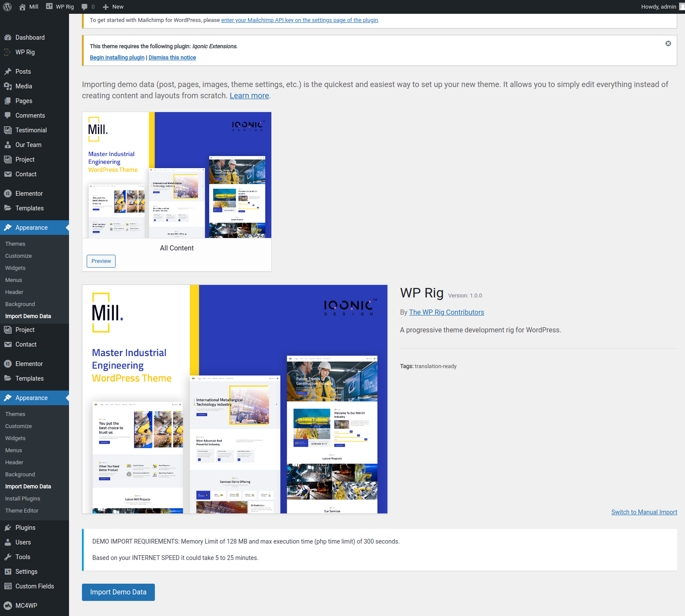Open Custom Fields icon
The image size is (685, 616).
pos(8,586)
